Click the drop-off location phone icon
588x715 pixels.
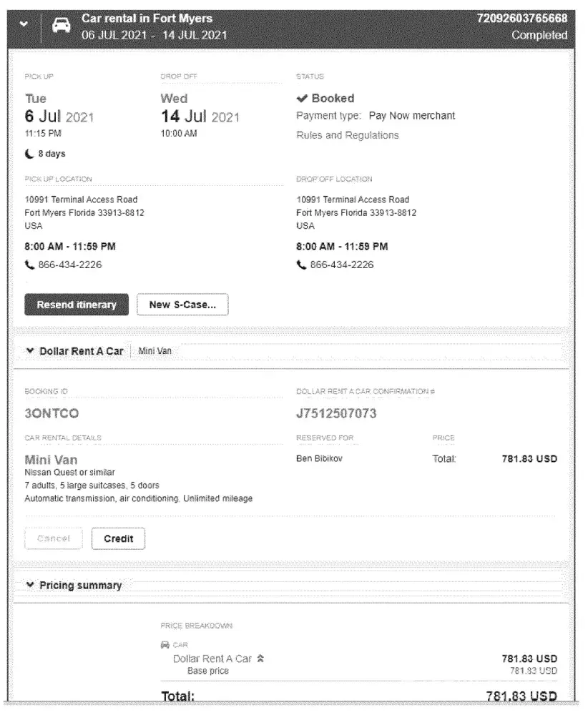301,265
